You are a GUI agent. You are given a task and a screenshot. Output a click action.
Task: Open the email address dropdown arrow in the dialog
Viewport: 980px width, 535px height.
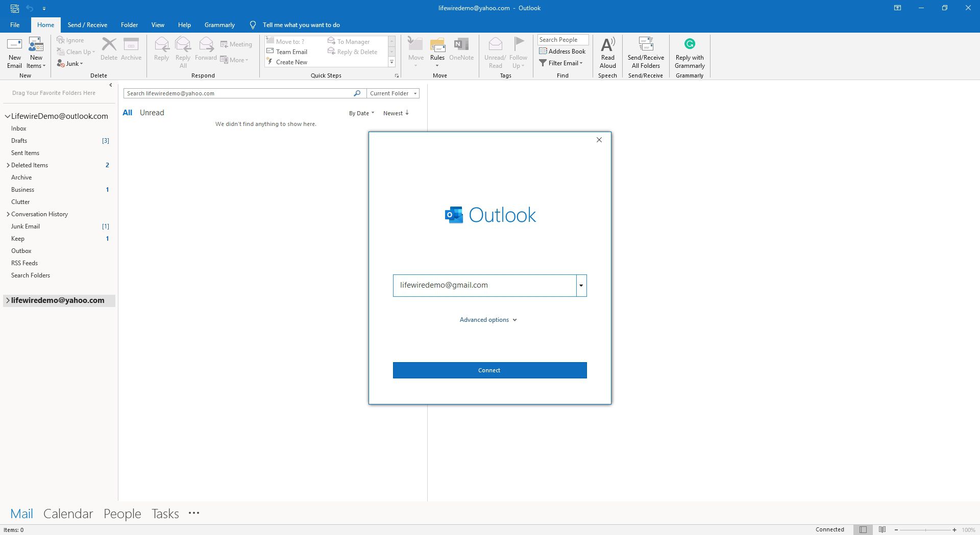click(x=581, y=286)
